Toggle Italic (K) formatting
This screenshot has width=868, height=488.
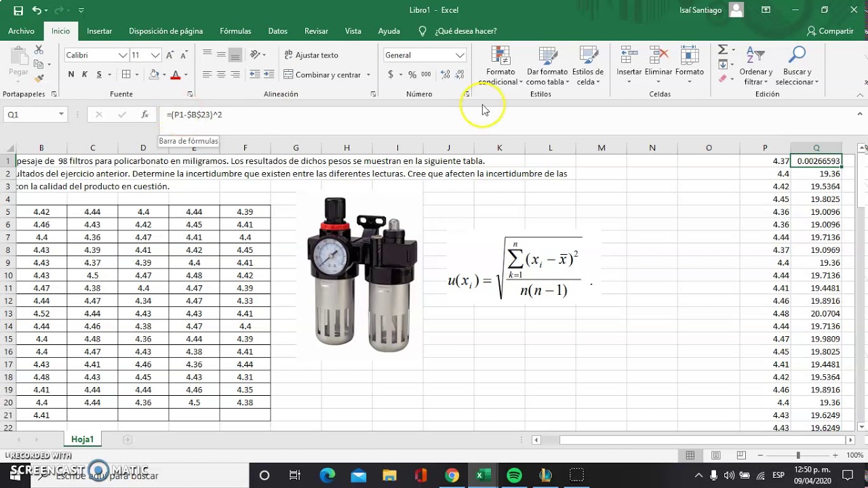[x=85, y=75]
